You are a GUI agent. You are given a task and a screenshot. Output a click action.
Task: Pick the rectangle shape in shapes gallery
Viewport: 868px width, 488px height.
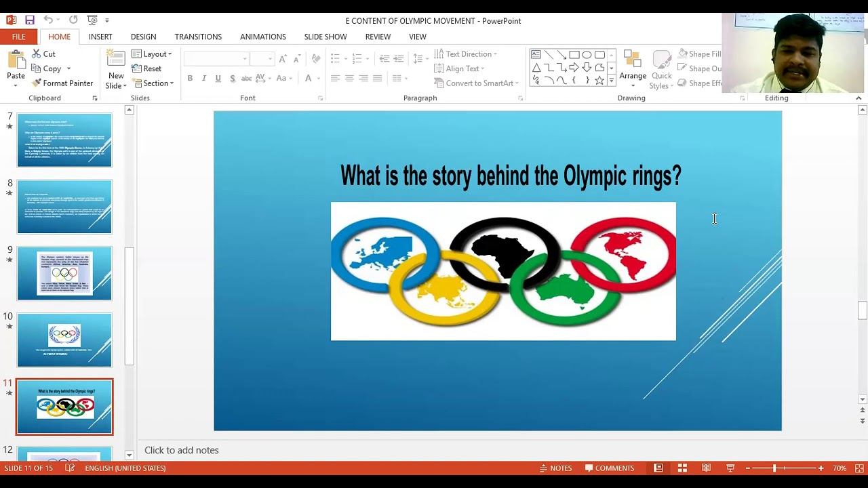pyautogui.click(x=574, y=55)
